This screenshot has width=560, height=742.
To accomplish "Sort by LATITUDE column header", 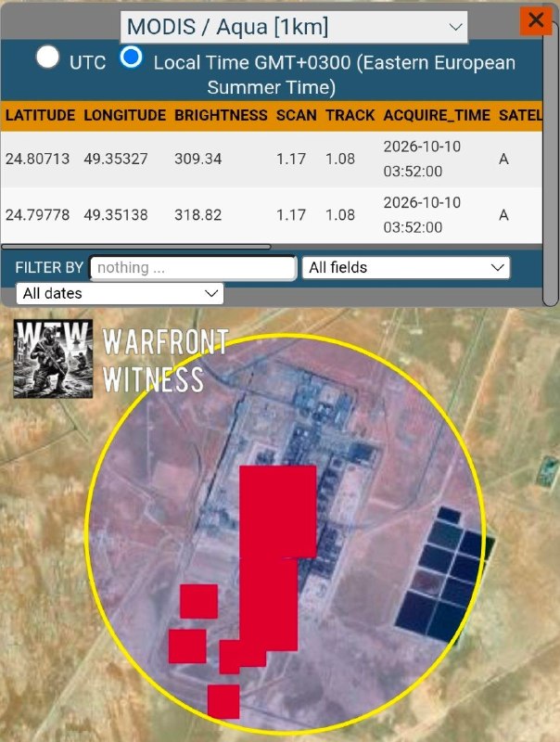I will tap(40, 115).
